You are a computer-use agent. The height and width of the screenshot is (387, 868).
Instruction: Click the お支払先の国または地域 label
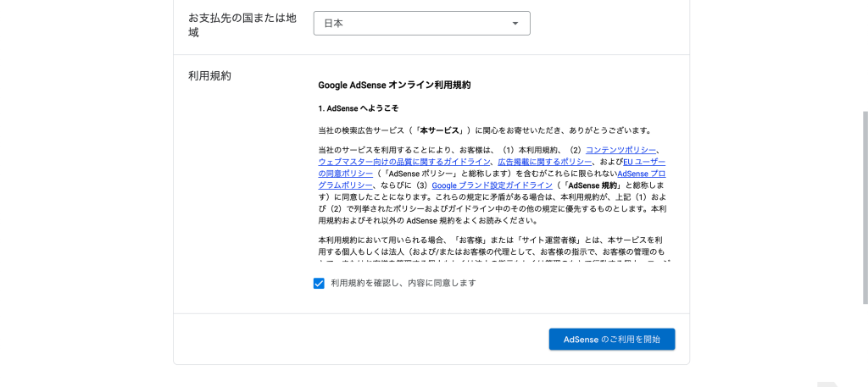tap(242, 25)
